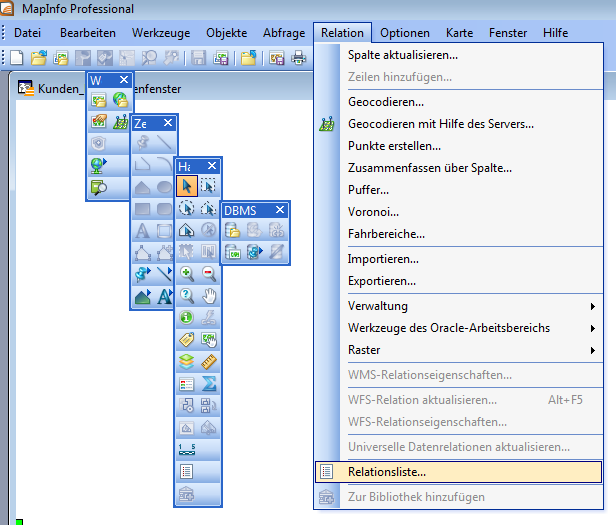Select the Polygon Select tool
The height and width of the screenshot is (525, 616).
(x=209, y=208)
